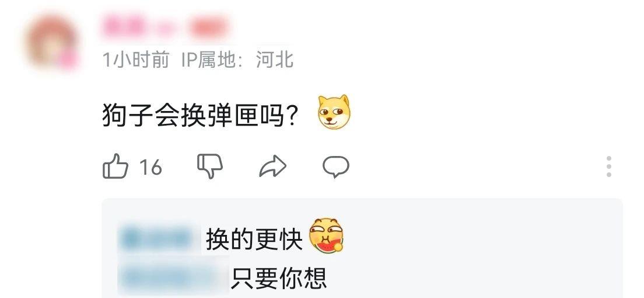This screenshot has width=644, height=298.
Task: Expand the gray replies box
Action: tap(362, 248)
